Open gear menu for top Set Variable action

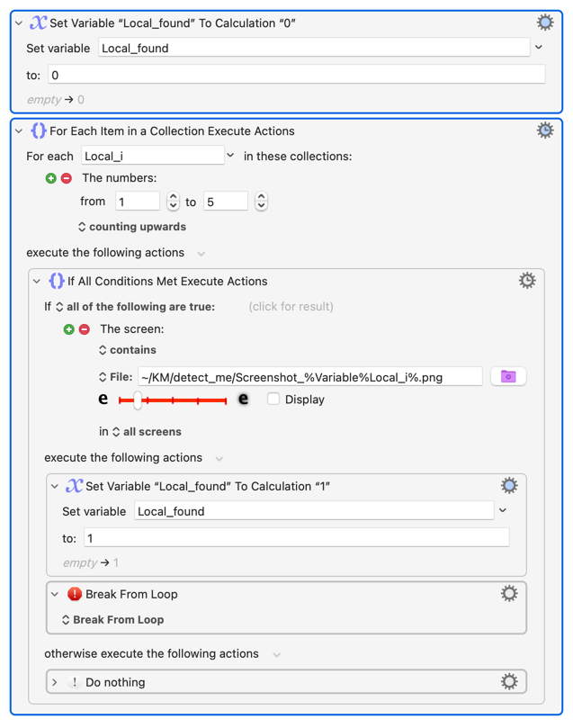pos(545,22)
